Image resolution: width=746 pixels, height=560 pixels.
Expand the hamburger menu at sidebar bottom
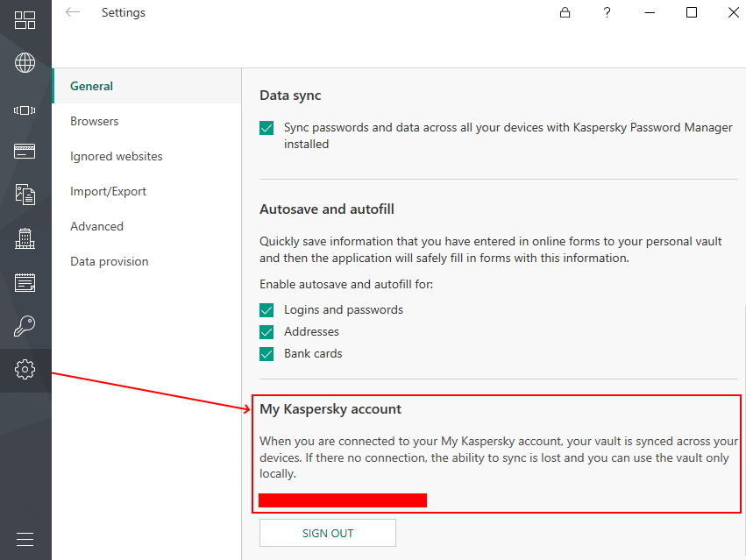click(25, 540)
